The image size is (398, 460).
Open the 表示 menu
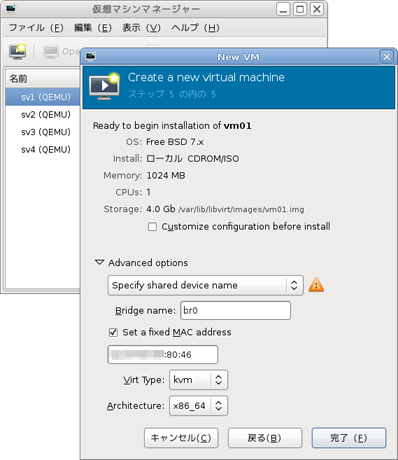click(x=142, y=28)
